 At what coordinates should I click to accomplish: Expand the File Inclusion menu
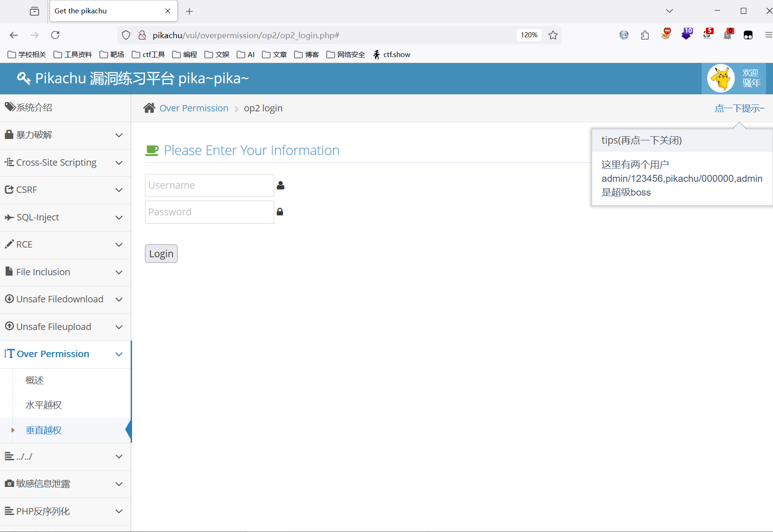[65, 272]
